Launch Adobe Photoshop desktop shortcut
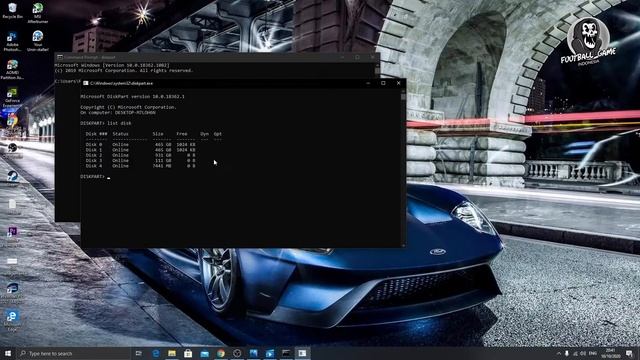This screenshot has width=640, height=360. (x=12, y=42)
